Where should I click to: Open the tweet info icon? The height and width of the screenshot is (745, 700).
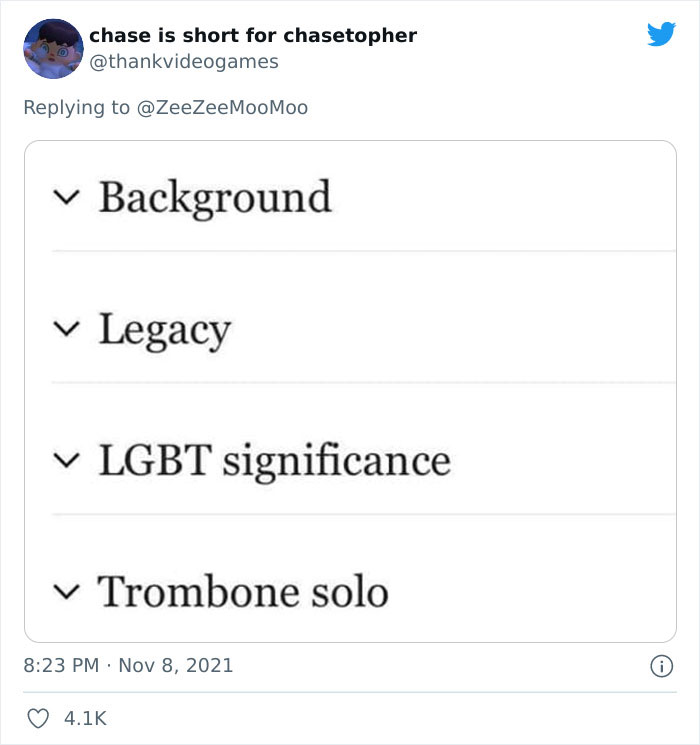(x=660, y=665)
